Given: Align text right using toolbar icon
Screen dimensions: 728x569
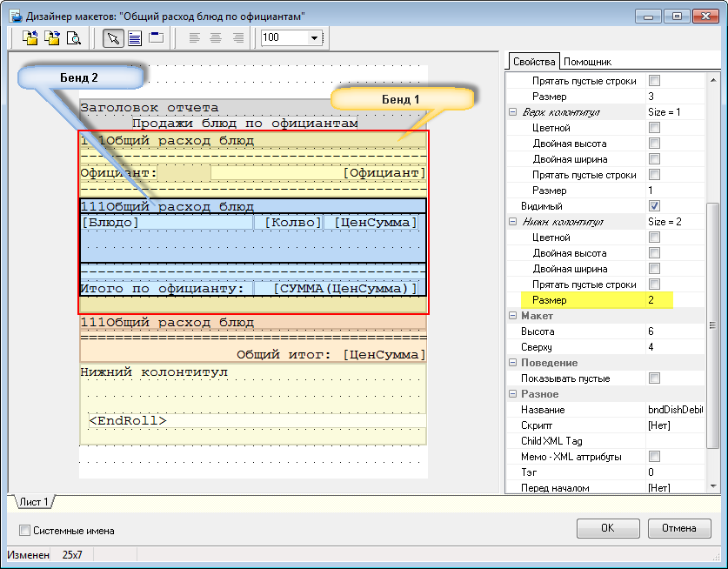Looking at the screenshot, I should point(237,37).
